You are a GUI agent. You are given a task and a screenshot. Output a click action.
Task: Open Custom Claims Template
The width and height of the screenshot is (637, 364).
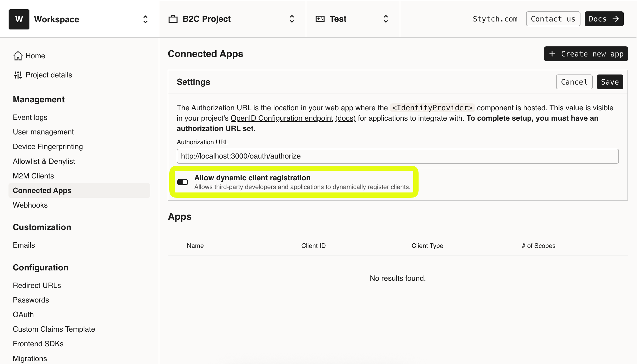point(54,329)
